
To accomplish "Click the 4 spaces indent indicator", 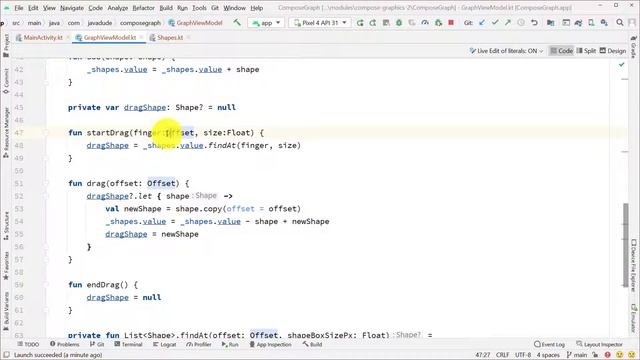I will 548,355.
